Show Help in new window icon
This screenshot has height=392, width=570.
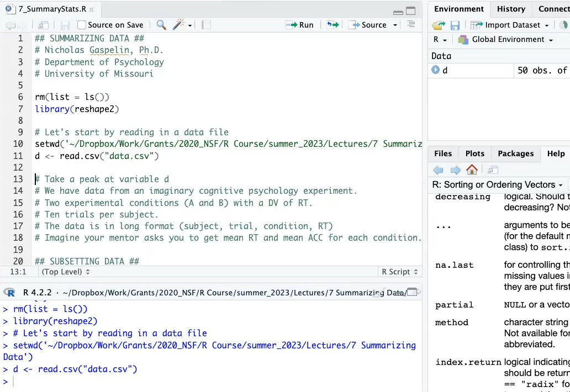(493, 169)
